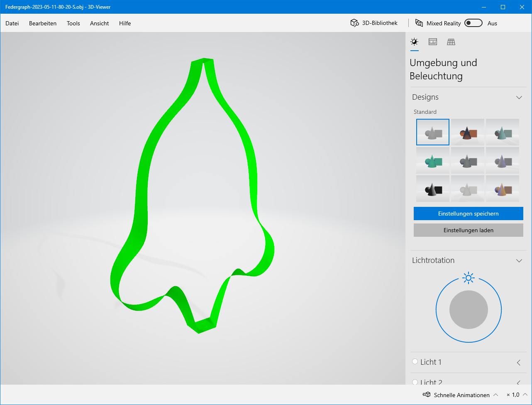The height and width of the screenshot is (405, 532).
Task: Switch to the Stats and Shading tab icon
Action: coord(433,42)
